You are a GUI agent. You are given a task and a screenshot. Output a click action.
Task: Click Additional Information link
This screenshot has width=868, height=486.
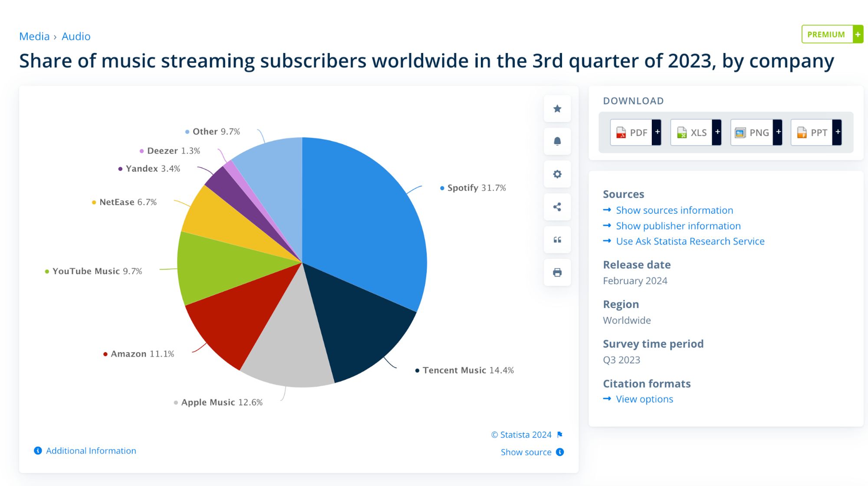click(91, 451)
